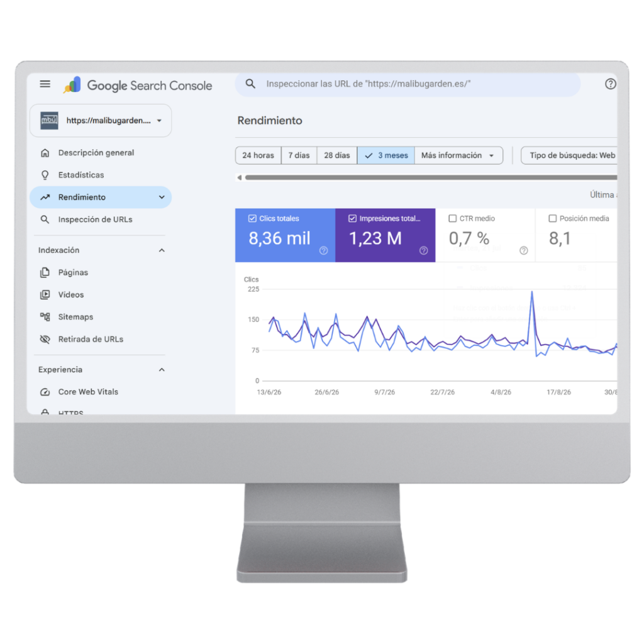Image resolution: width=644 pixels, height=644 pixels.
Task: Click the search magnifier icon in URL bar
Action: coord(250,84)
